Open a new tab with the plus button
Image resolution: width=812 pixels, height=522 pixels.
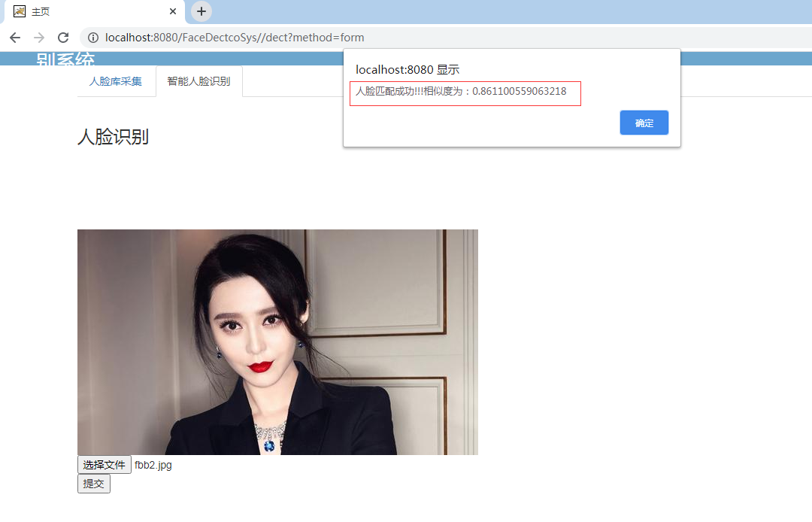pyautogui.click(x=201, y=11)
